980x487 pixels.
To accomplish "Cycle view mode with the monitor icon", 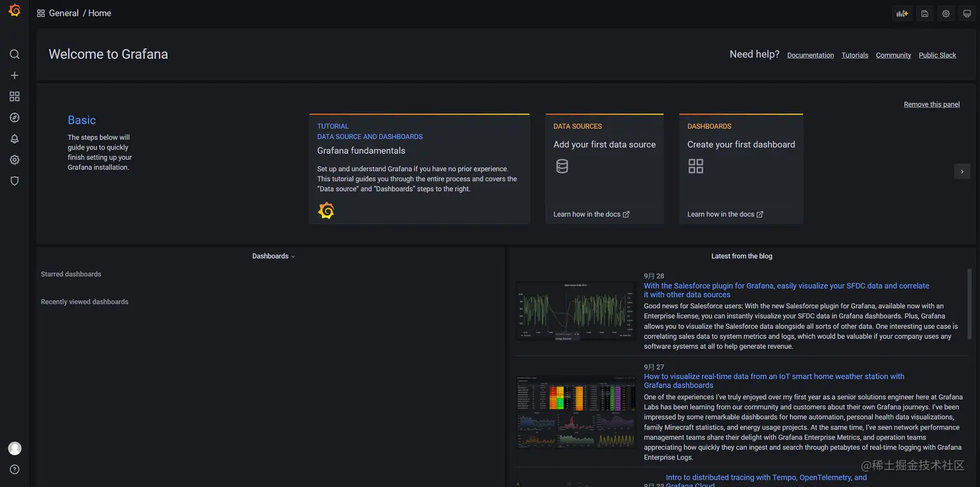I will click(x=967, y=14).
